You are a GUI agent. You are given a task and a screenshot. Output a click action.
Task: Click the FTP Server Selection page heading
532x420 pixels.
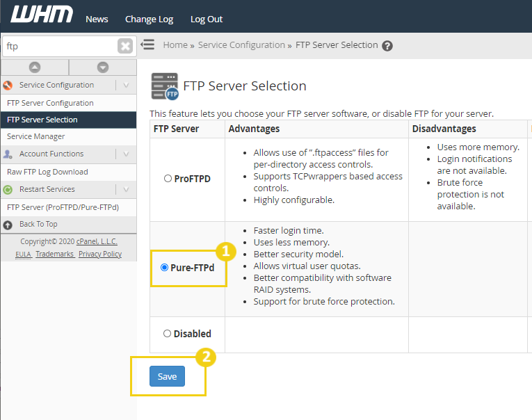pyautogui.click(x=245, y=86)
